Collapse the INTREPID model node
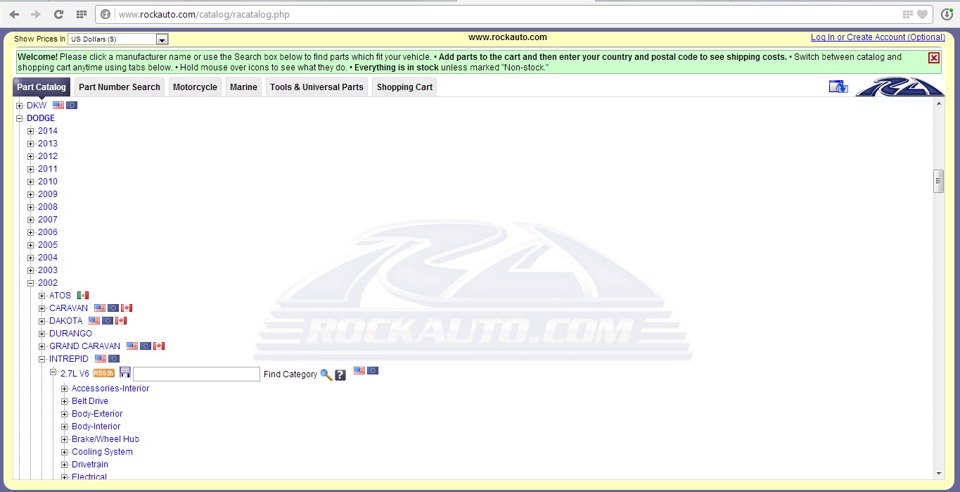This screenshot has width=960, height=492. 42,359
